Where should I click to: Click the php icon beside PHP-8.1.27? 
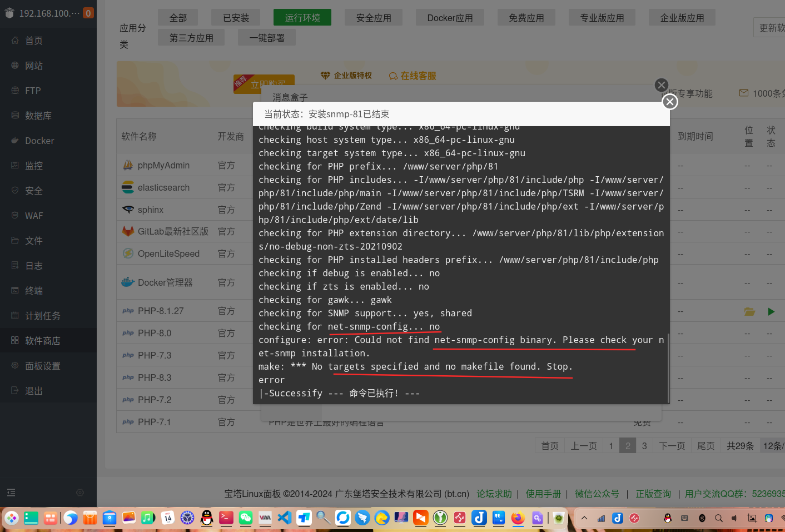coord(128,311)
